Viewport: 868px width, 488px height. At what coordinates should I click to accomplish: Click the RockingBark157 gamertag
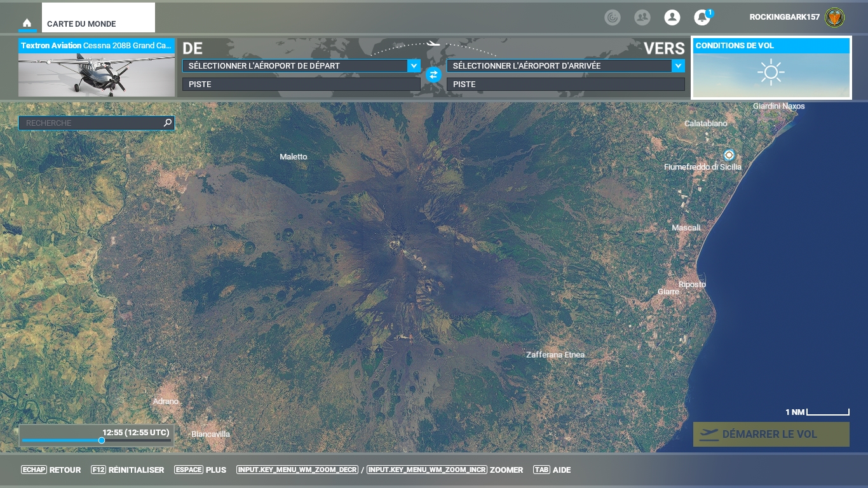784,17
